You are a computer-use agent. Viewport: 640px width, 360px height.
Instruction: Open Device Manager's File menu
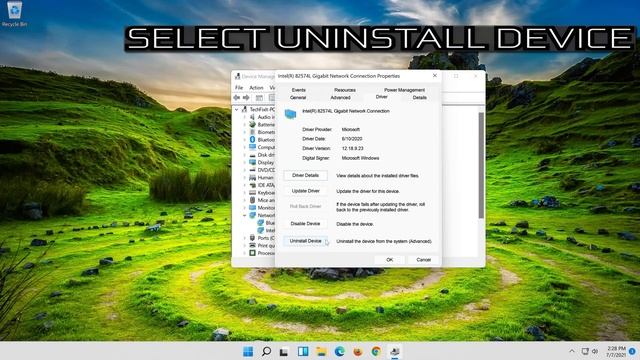239,88
